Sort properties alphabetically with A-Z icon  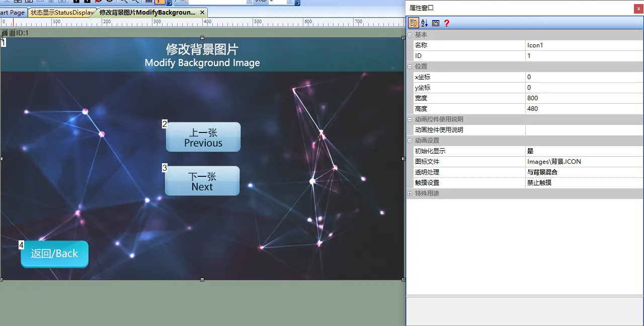pos(424,22)
